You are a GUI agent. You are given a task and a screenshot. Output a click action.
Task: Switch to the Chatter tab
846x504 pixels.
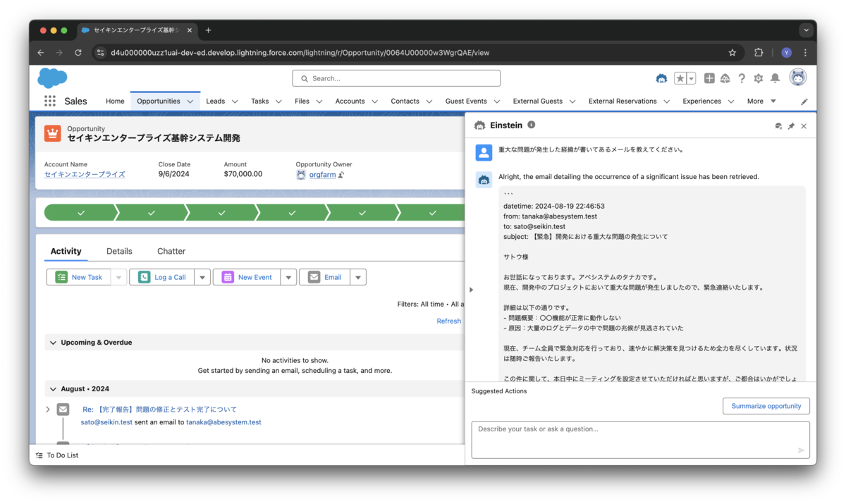pyautogui.click(x=171, y=251)
